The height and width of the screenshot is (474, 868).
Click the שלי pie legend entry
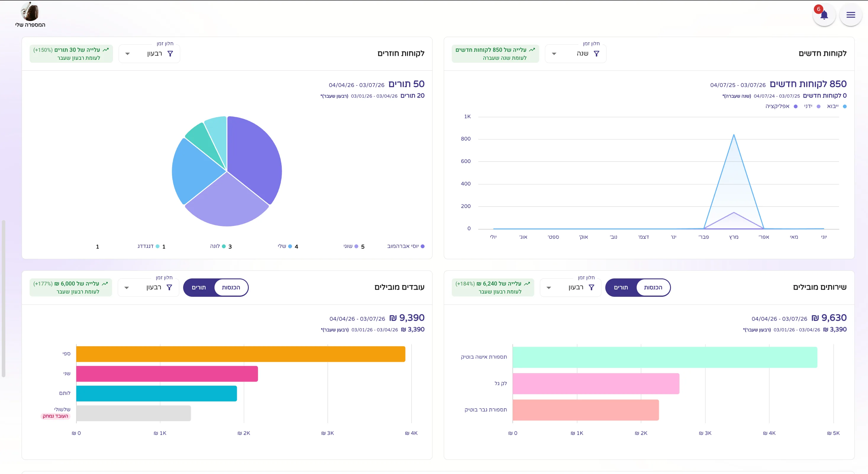285,246
